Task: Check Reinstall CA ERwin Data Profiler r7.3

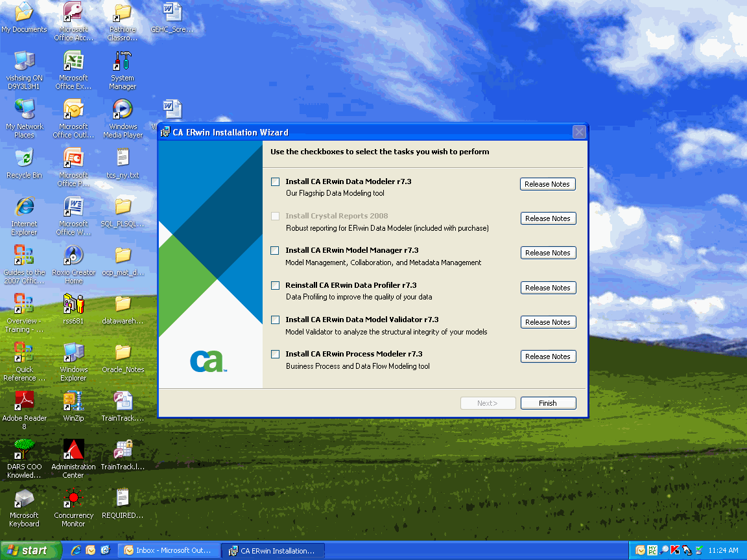Action: [x=276, y=286]
